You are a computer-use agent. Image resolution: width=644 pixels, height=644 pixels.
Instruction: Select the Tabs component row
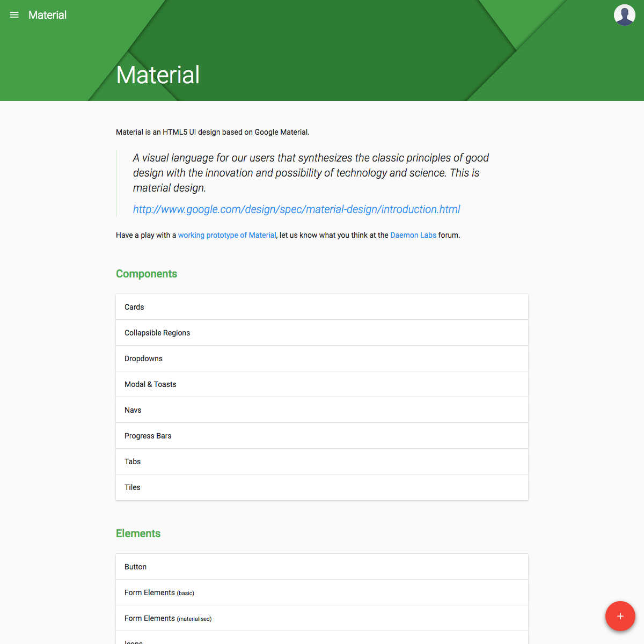[322, 462]
